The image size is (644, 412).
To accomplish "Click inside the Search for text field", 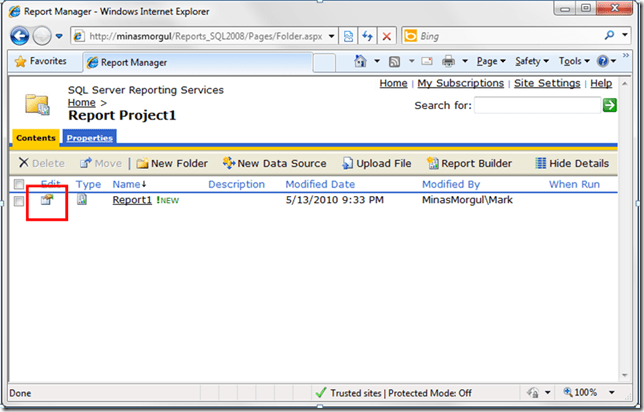I will coord(536,105).
